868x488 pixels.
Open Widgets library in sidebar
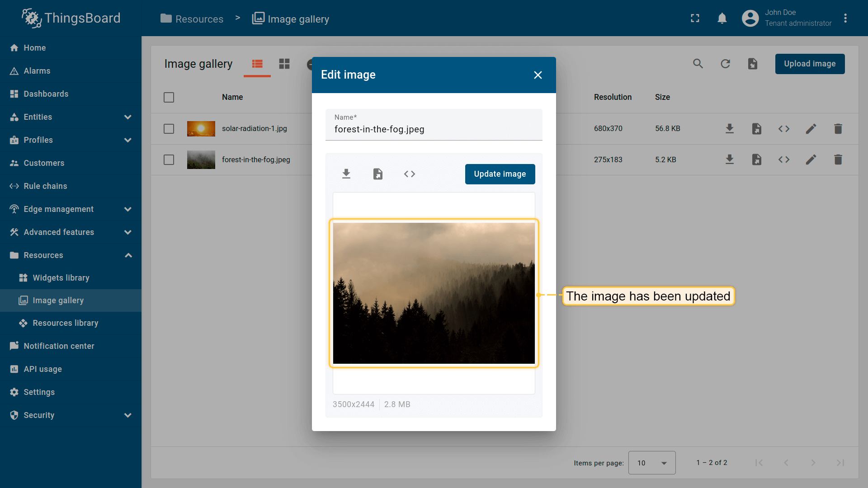click(x=61, y=278)
